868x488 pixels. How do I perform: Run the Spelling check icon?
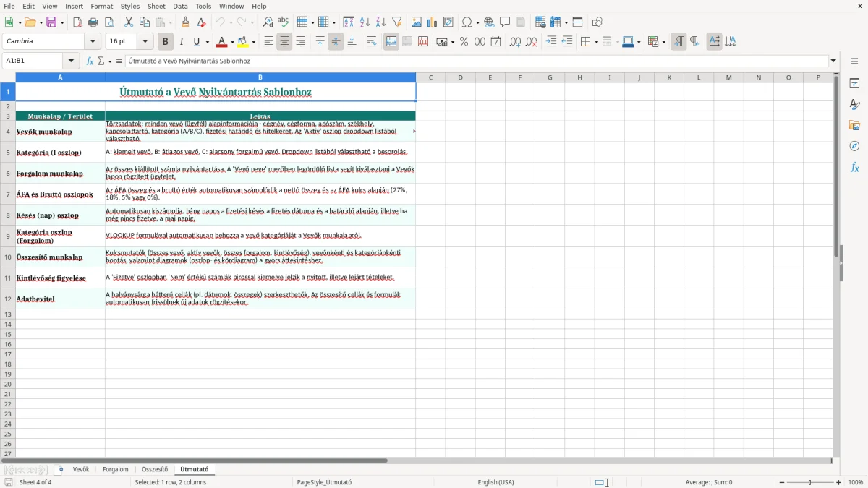click(x=284, y=22)
